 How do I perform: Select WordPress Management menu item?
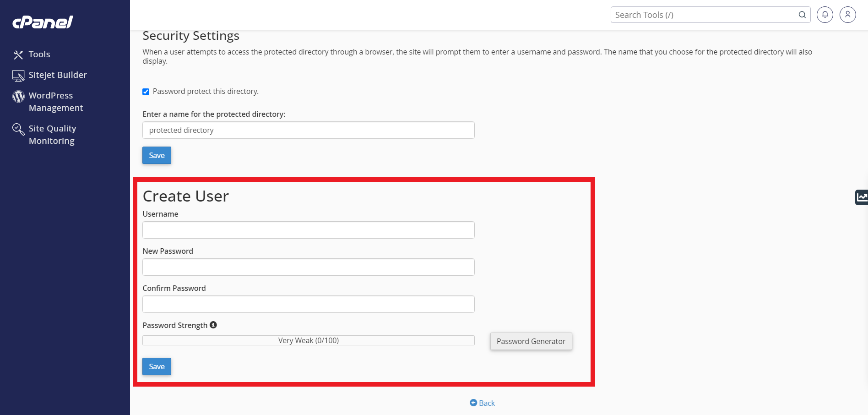pyautogui.click(x=56, y=102)
